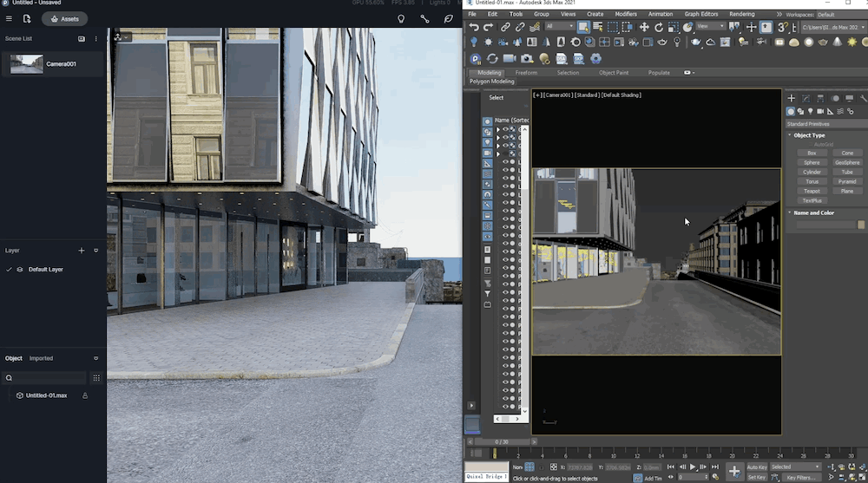
Task: Choose the Select and Link tool
Action: [x=505, y=27]
